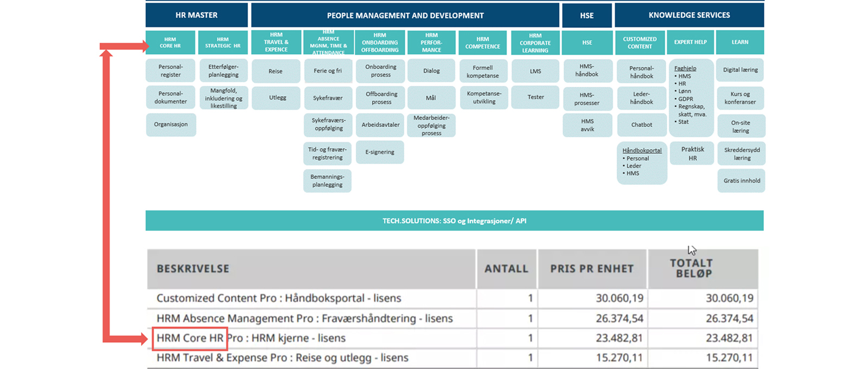Select the E-signering box
Viewport: 868px width, 369px height.
click(x=380, y=152)
